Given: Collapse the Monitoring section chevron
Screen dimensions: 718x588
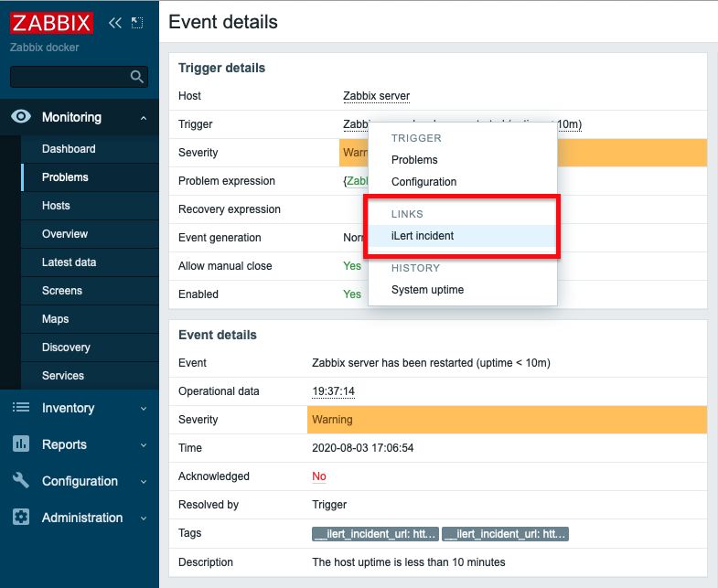Looking at the screenshot, I should coord(144,118).
